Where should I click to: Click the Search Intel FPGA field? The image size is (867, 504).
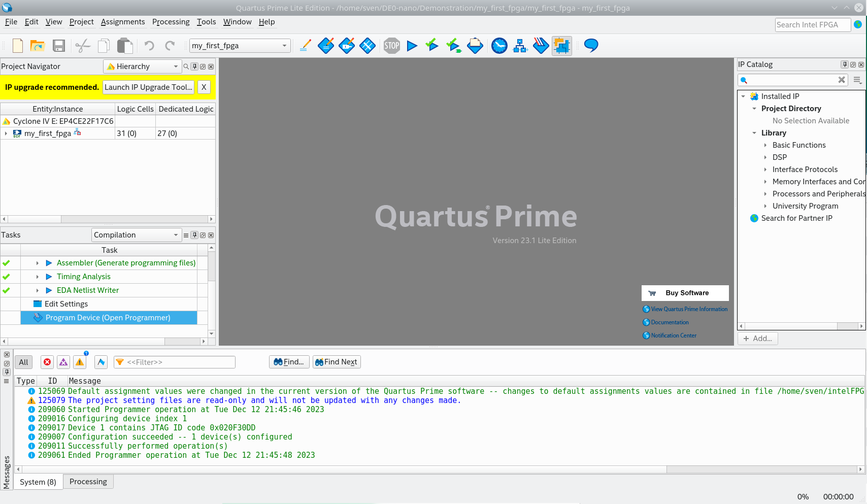point(813,25)
